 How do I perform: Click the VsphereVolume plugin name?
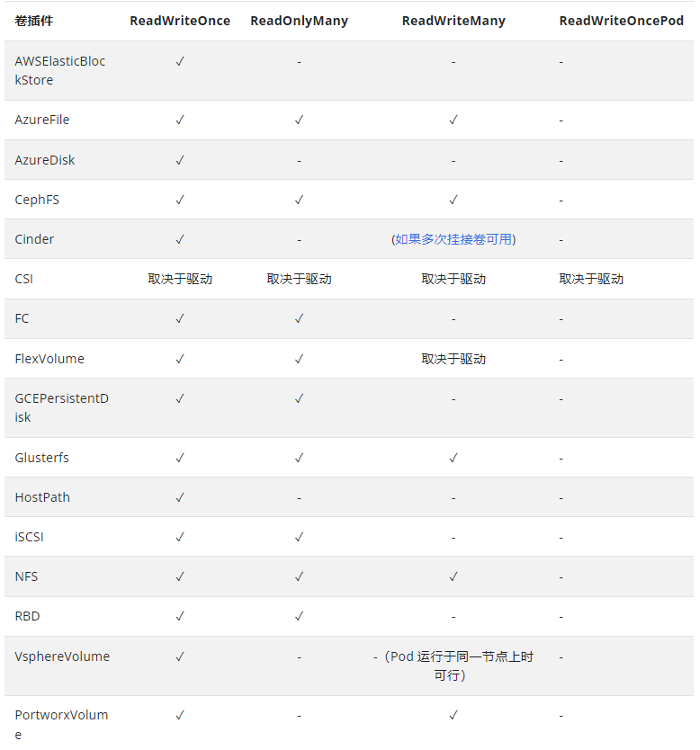62,656
